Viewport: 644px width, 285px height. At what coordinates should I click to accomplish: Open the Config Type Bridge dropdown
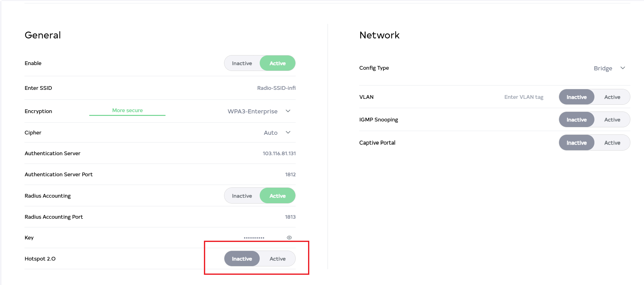[x=603, y=68]
